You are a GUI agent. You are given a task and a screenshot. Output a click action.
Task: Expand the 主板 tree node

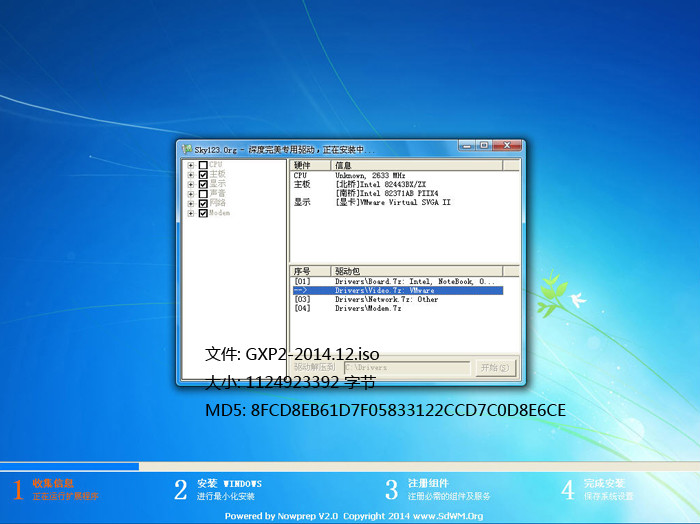tap(191, 175)
